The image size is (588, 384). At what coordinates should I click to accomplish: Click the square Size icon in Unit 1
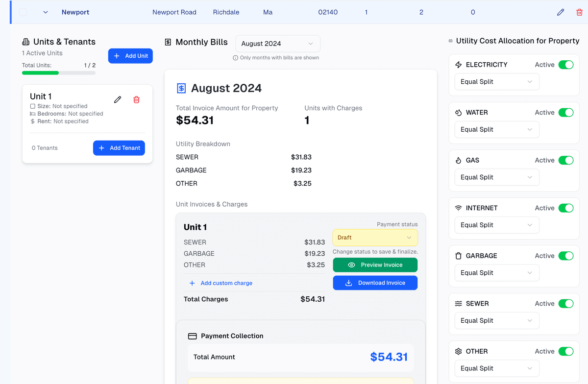[x=33, y=106]
